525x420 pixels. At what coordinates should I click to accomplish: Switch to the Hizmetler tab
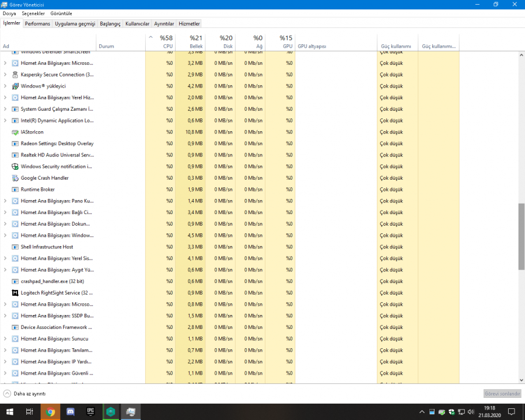click(189, 24)
